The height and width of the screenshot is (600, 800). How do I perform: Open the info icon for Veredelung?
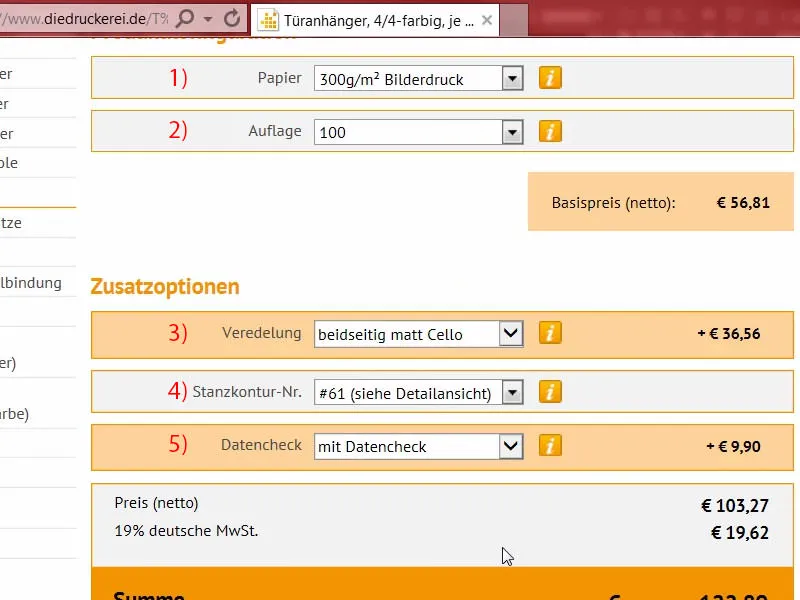point(550,333)
